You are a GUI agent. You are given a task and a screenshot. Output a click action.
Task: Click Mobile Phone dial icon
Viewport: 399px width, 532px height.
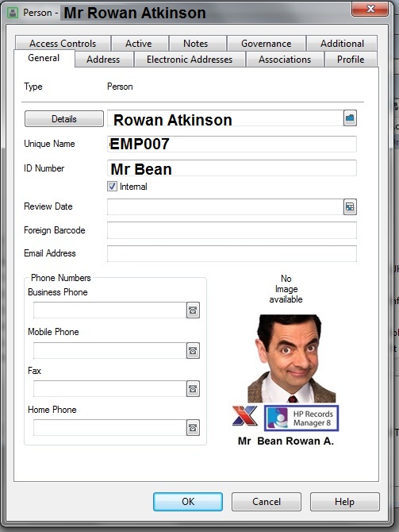[x=193, y=350]
